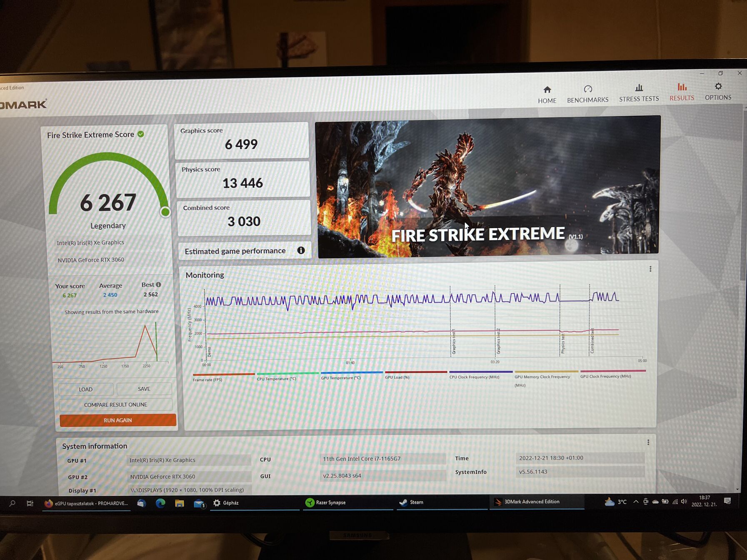Open File Explorer from taskbar
The image size is (747, 560).
click(x=180, y=503)
